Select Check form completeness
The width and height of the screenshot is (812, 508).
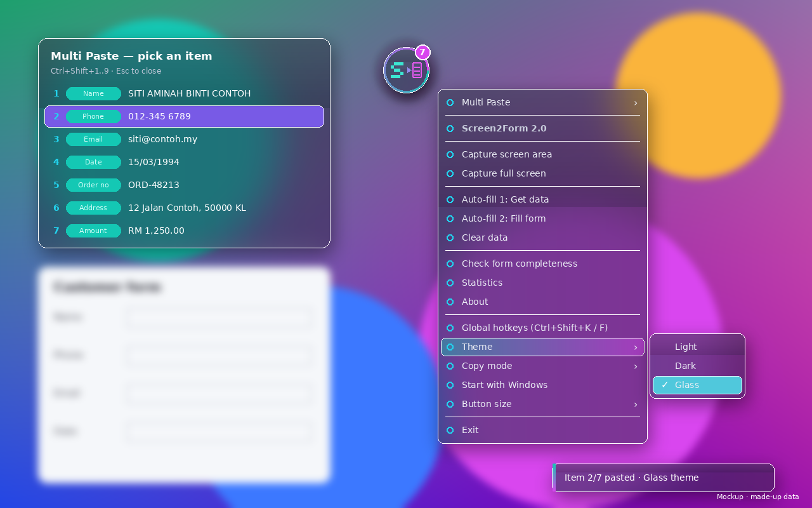coord(542,264)
